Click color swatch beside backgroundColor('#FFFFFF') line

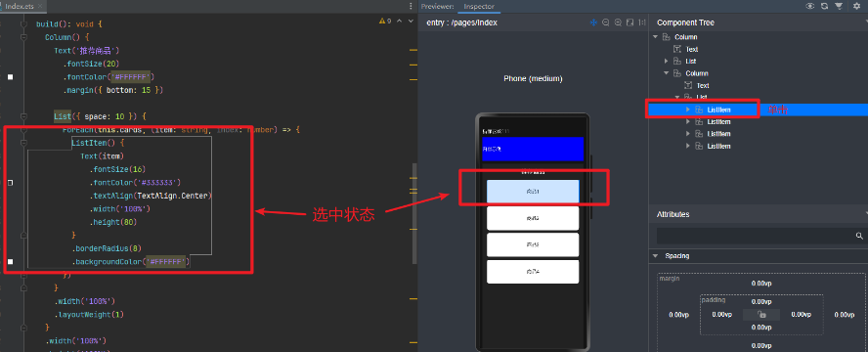tap(10, 262)
